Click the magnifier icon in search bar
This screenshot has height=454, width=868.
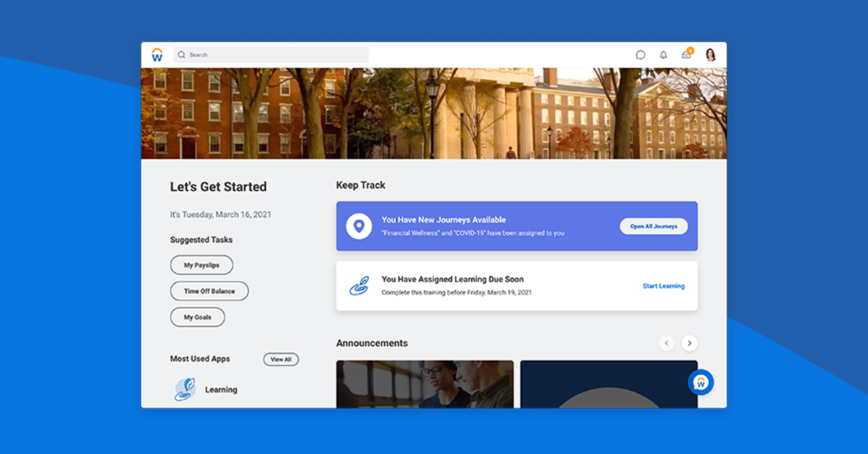point(182,55)
